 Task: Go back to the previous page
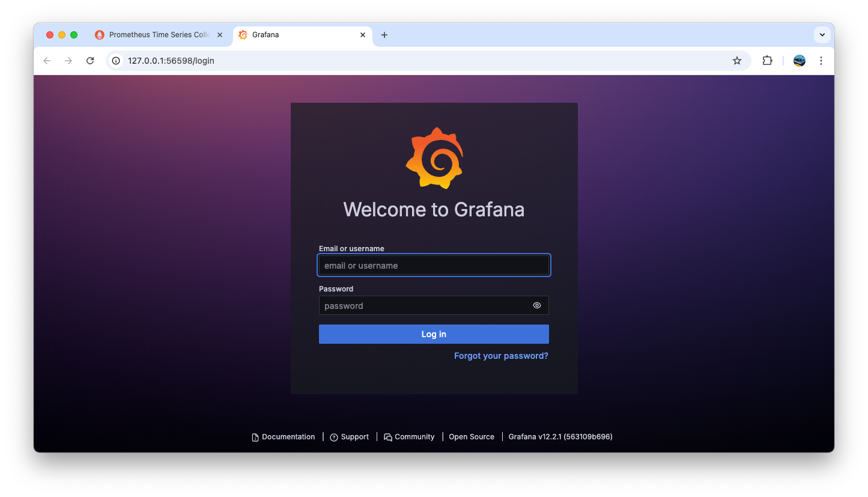tap(47, 61)
